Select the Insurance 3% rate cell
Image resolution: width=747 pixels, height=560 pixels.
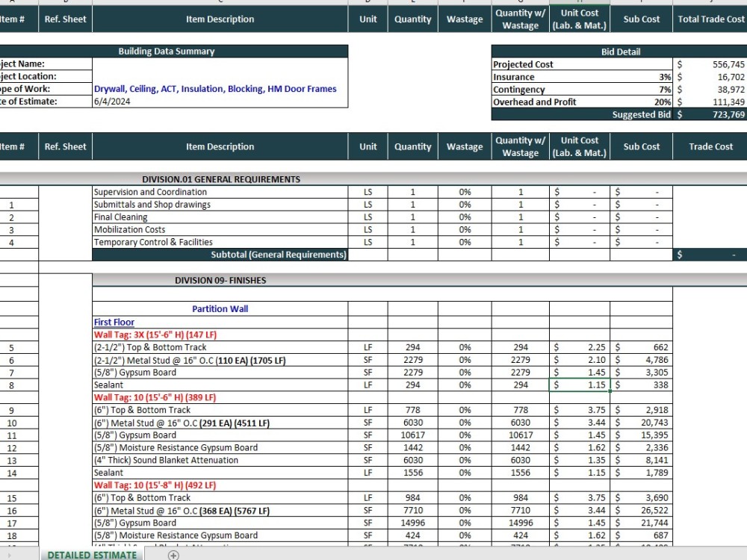click(666, 76)
